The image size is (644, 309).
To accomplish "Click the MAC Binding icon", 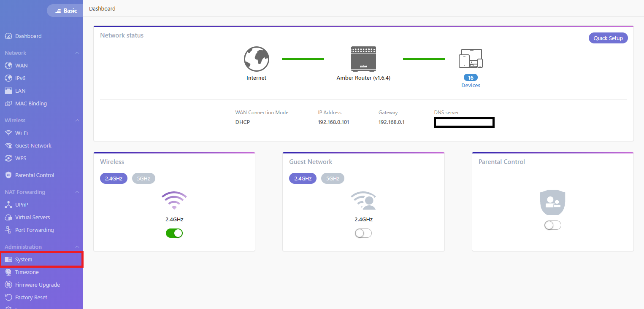I will click(x=8, y=104).
